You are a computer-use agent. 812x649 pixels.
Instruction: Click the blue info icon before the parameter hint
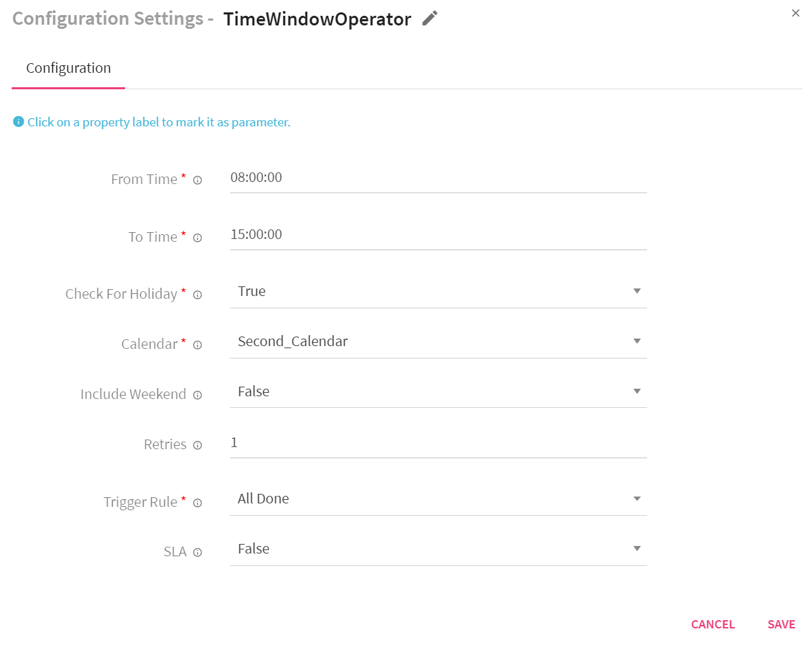17,122
